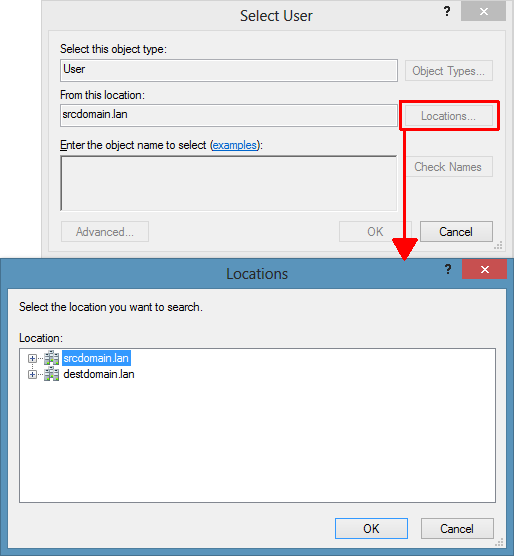Click the Select User help question mark
514x556 pixels.
point(447,12)
